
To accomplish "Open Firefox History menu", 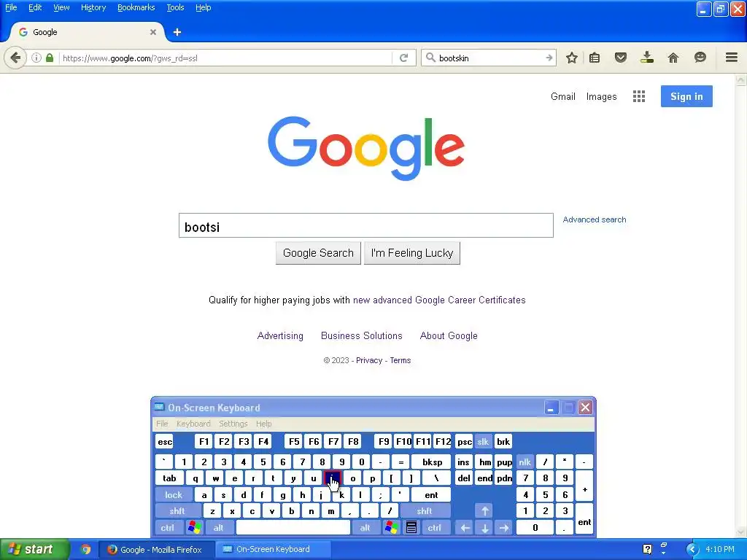I will (93, 7).
